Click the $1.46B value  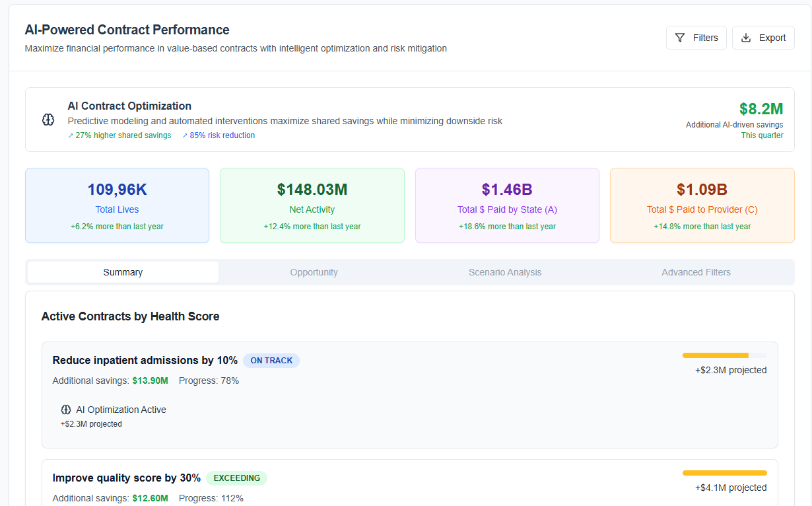click(507, 190)
